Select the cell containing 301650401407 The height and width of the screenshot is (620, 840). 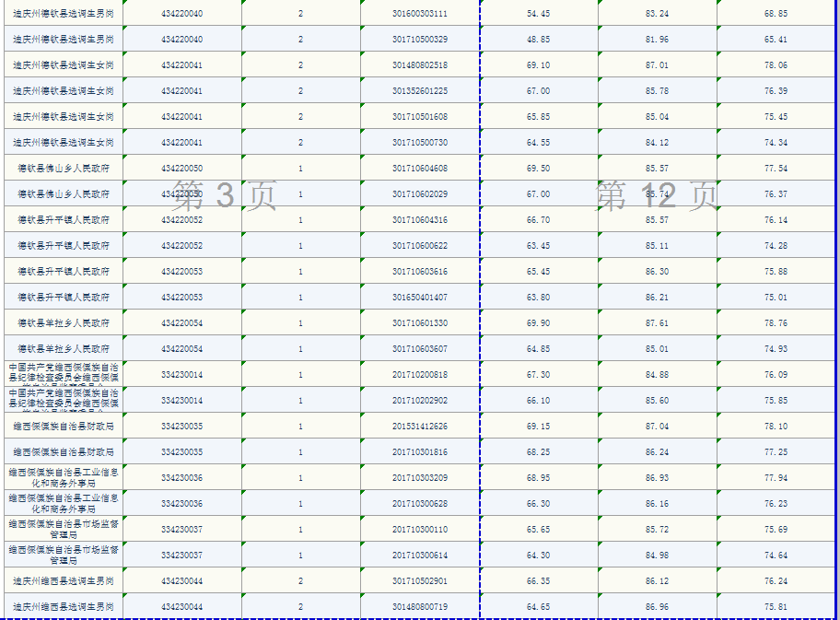420,298
